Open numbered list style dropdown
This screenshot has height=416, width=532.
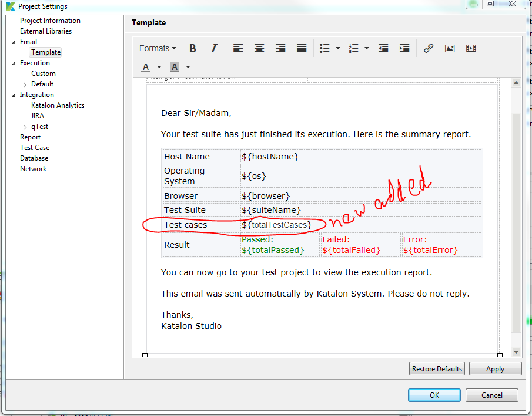(367, 49)
